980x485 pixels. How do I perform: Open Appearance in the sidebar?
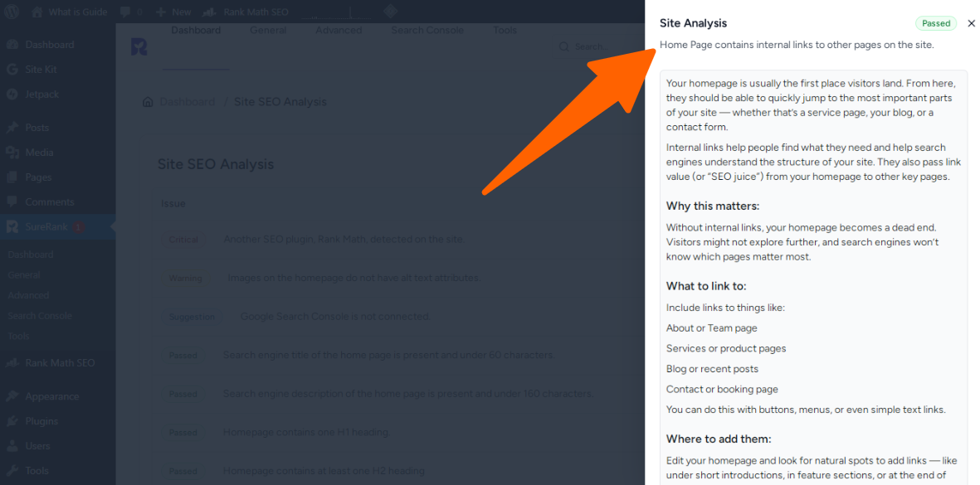pyautogui.click(x=52, y=396)
